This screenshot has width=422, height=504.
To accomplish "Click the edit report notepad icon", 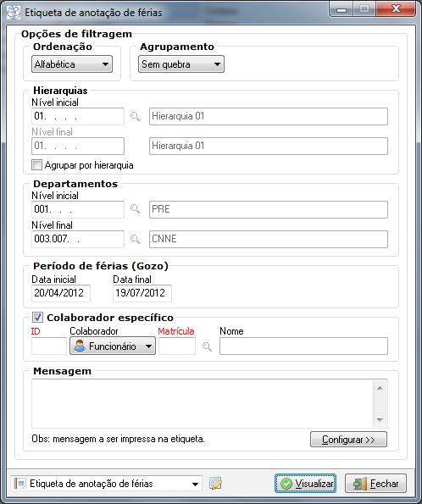I will [215, 484].
